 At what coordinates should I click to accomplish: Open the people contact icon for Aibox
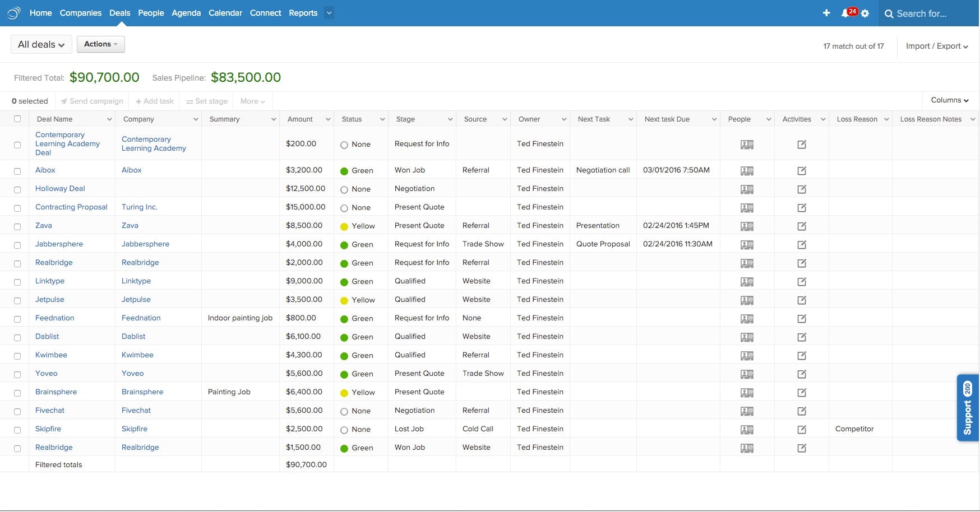747,170
